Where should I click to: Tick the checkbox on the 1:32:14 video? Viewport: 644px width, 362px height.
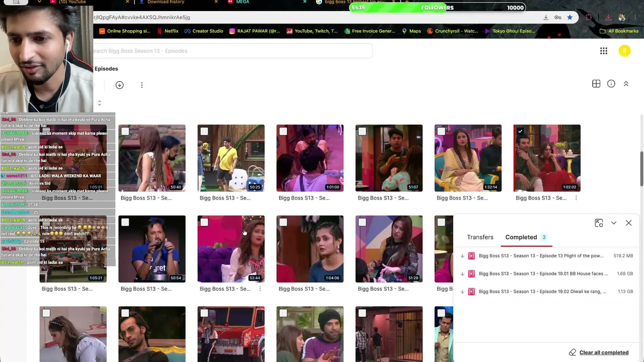[x=441, y=132]
